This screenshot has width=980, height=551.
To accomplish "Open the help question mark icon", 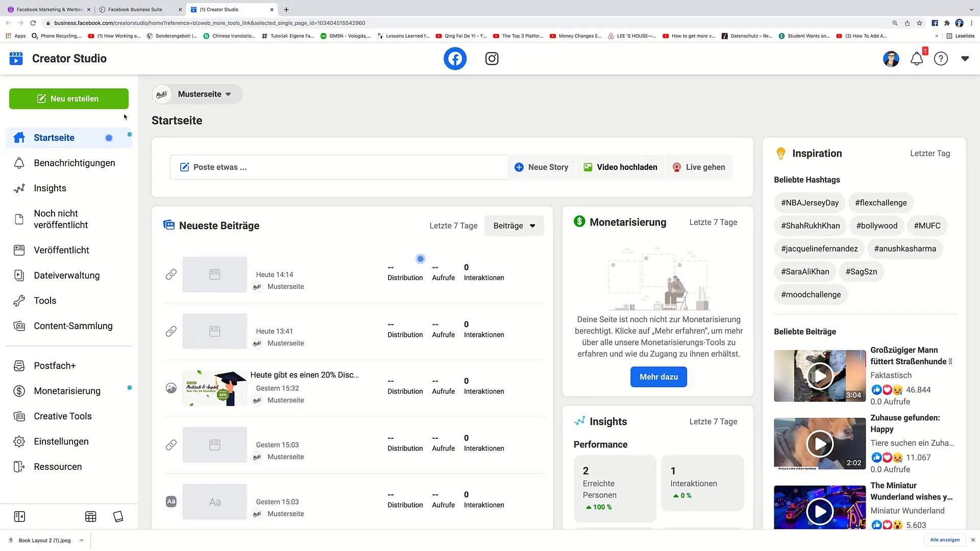I will pos(941,59).
